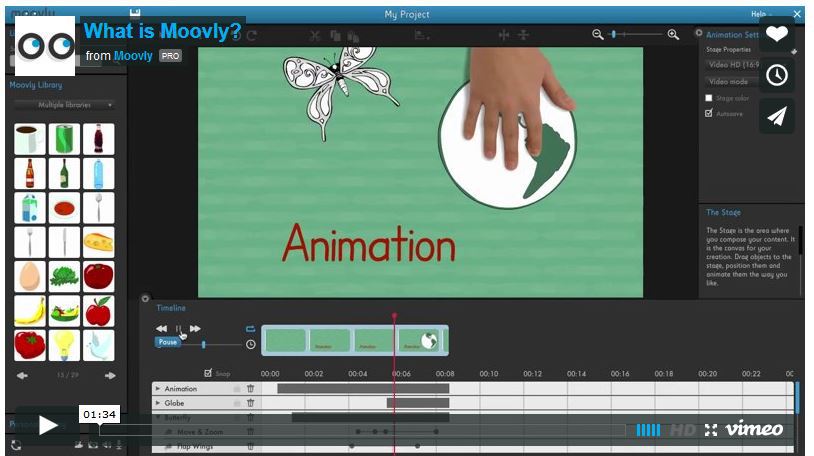
Task: Click the save disk icon in title bar
Action: [134, 12]
